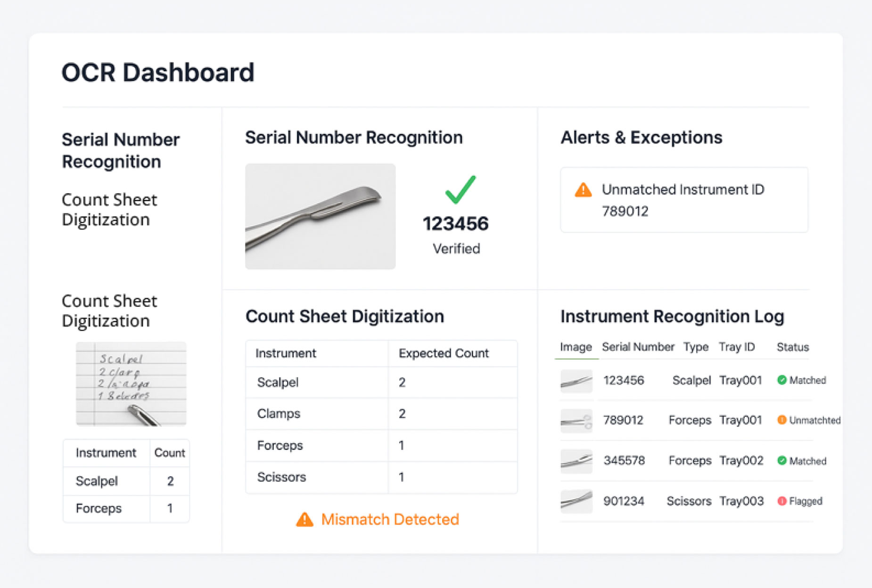Select the Clamps row in the expected count table
Image resolution: width=872 pixels, height=588 pixels.
click(381, 414)
